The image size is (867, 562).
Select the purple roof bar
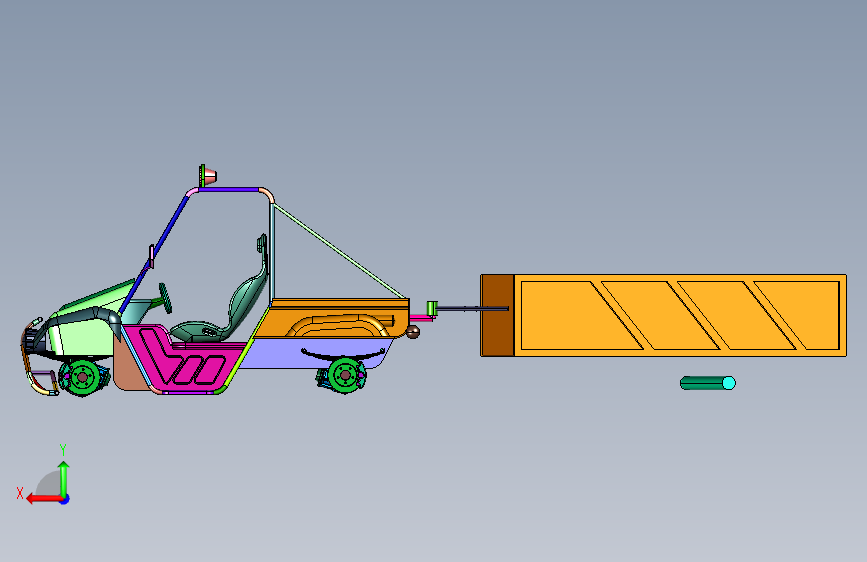[x=228, y=189]
